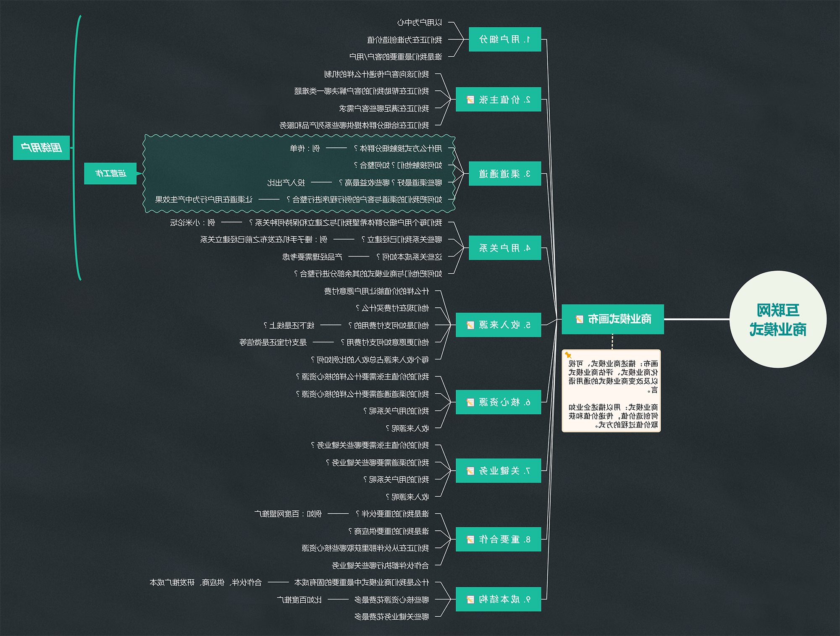Select subtopic 哪些渠道最好？哪些收益最高？

(391, 183)
